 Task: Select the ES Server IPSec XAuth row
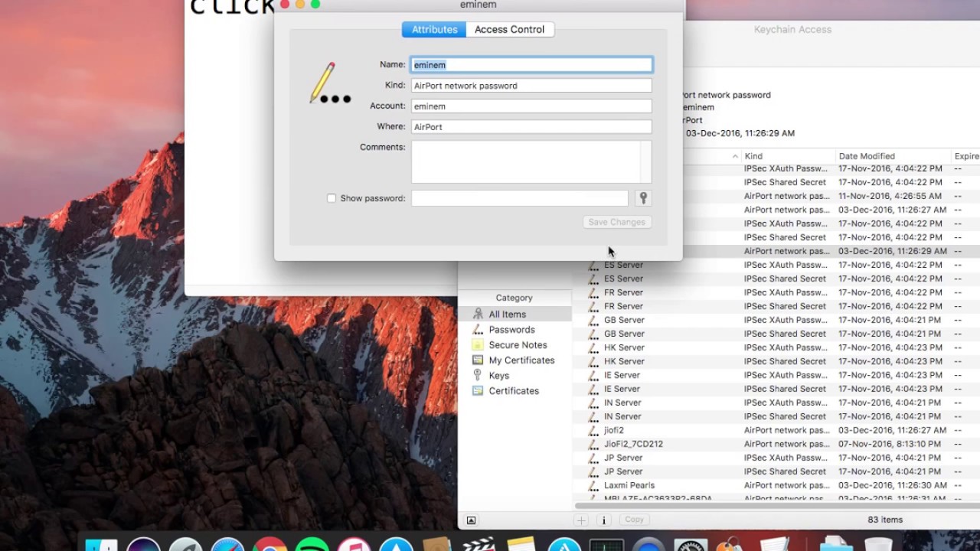pos(777,265)
